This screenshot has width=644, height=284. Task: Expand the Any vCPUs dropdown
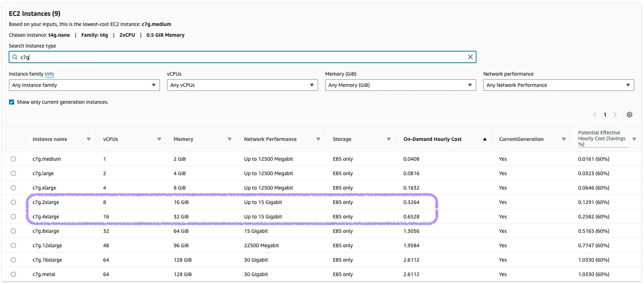[x=242, y=85]
